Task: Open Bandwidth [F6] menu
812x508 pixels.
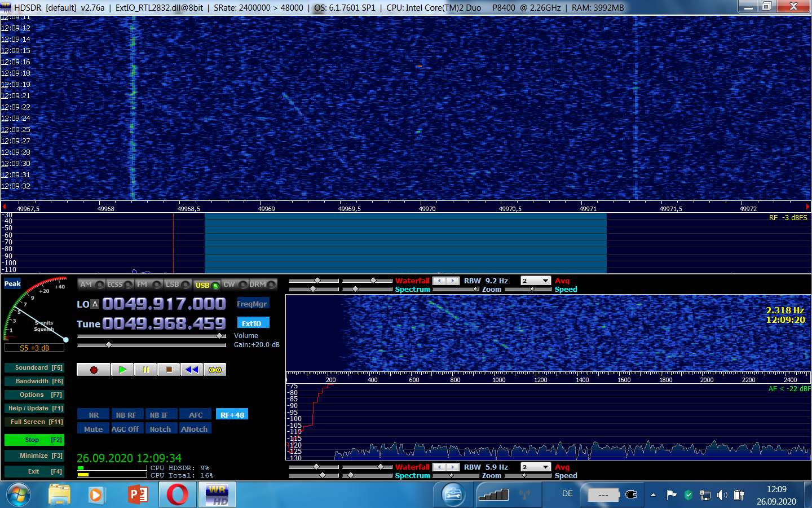Action: click(x=34, y=381)
